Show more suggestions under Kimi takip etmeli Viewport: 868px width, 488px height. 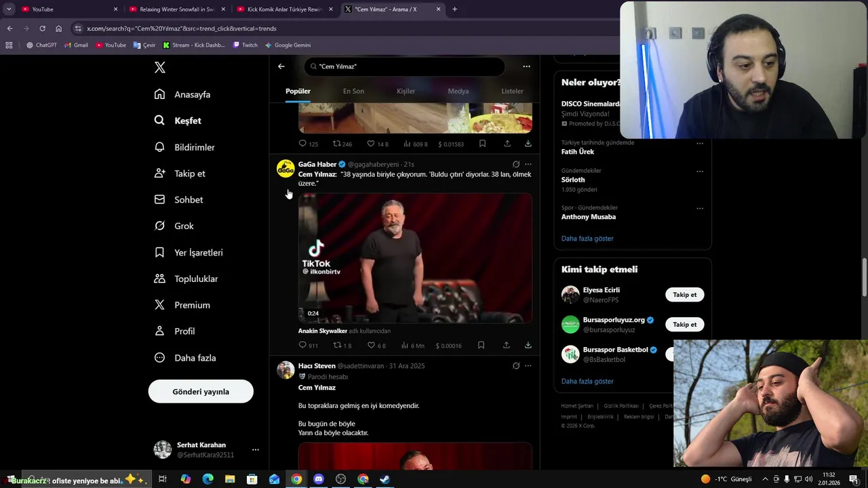pyautogui.click(x=587, y=382)
